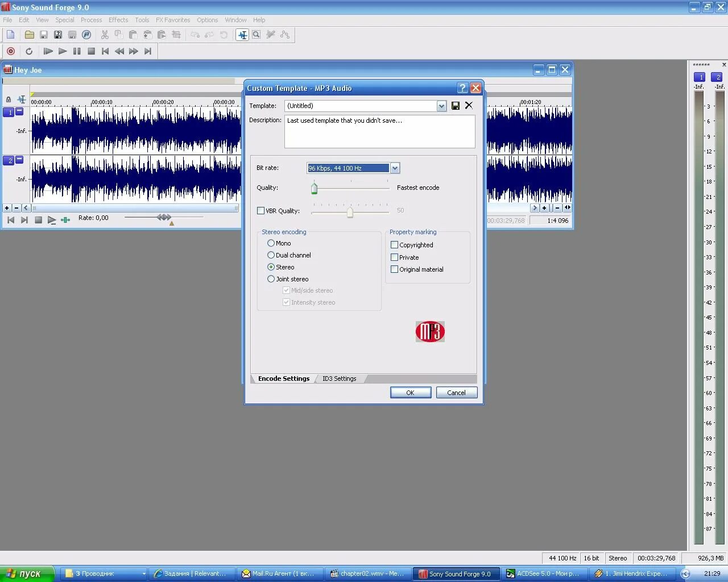Click Pause in the transport toolbar
The width and height of the screenshot is (728, 582).
pyautogui.click(x=77, y=51)
